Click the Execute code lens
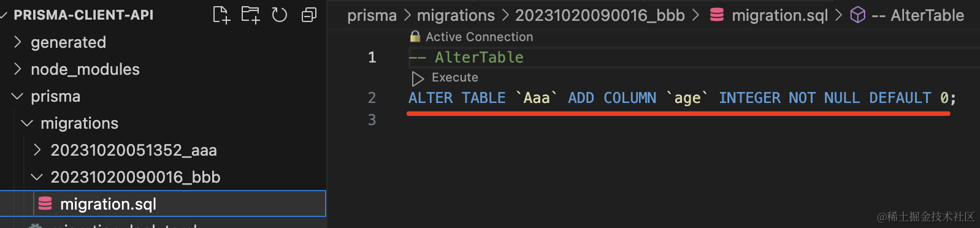 454,78
